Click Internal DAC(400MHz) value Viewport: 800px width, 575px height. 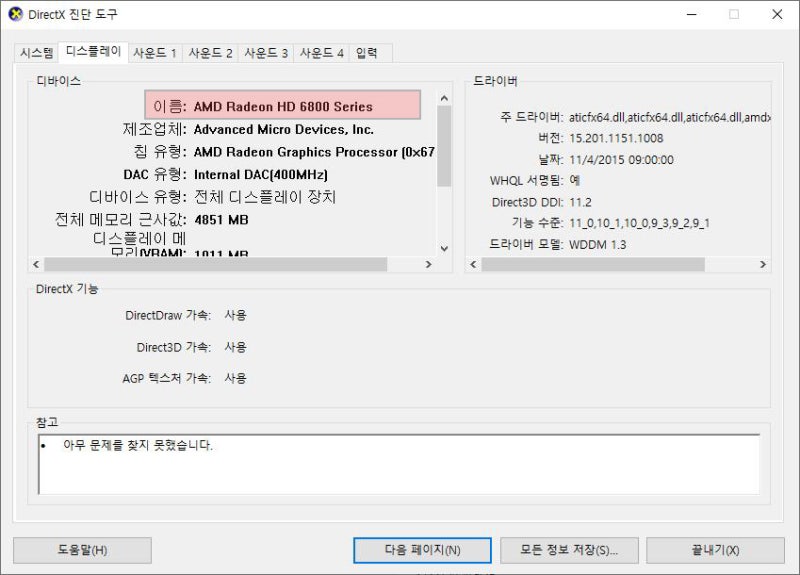point(261,174)
